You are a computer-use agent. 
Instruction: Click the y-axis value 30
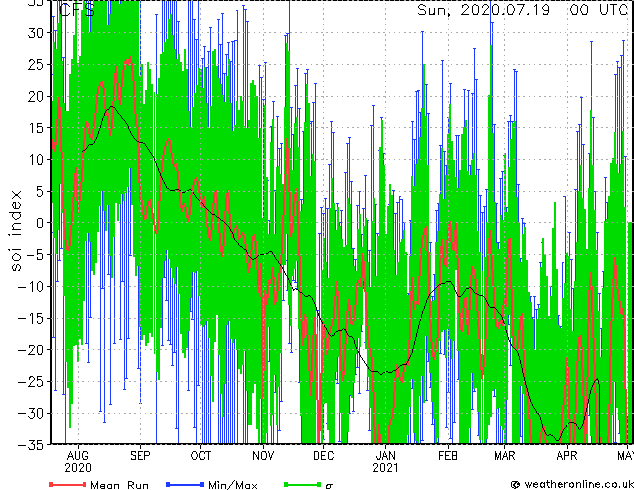point(35,33)
